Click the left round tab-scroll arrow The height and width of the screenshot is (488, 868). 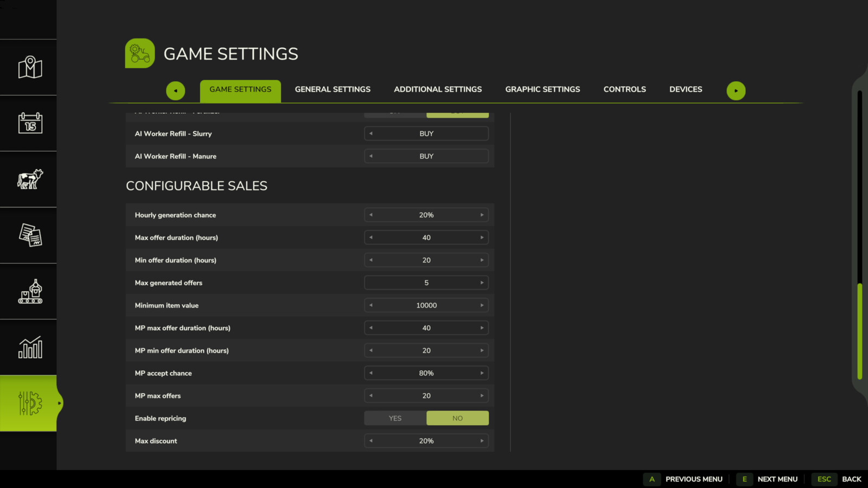tap(175, 91)
